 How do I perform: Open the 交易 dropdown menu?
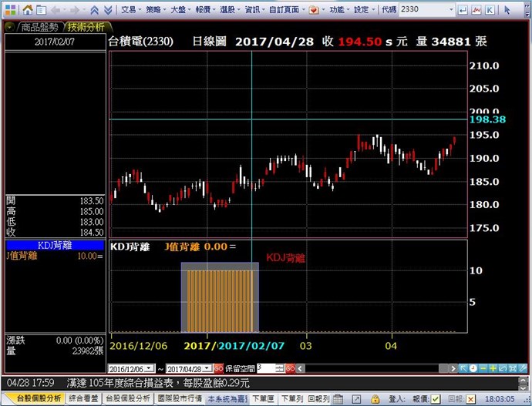130,10
